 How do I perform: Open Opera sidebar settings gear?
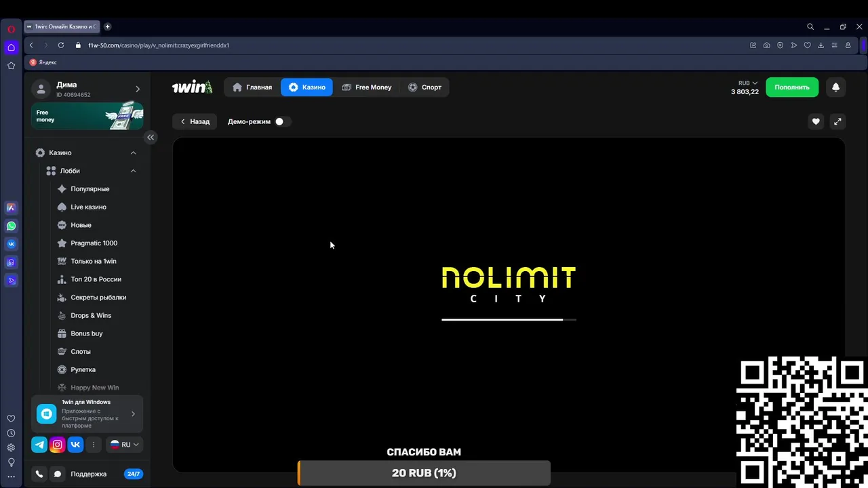tap(11, 447)
